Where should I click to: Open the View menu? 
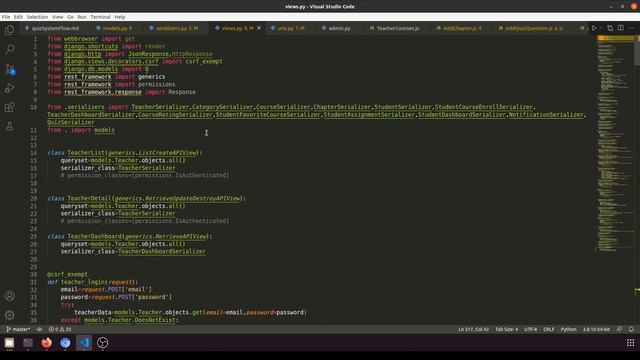click(58, 17)
